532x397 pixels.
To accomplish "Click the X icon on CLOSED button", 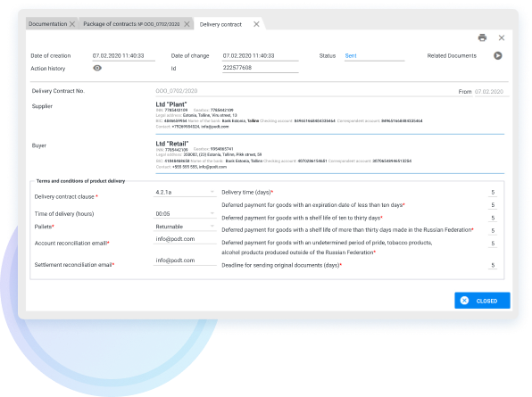I will pyautogui.click(x=464, y=301).
